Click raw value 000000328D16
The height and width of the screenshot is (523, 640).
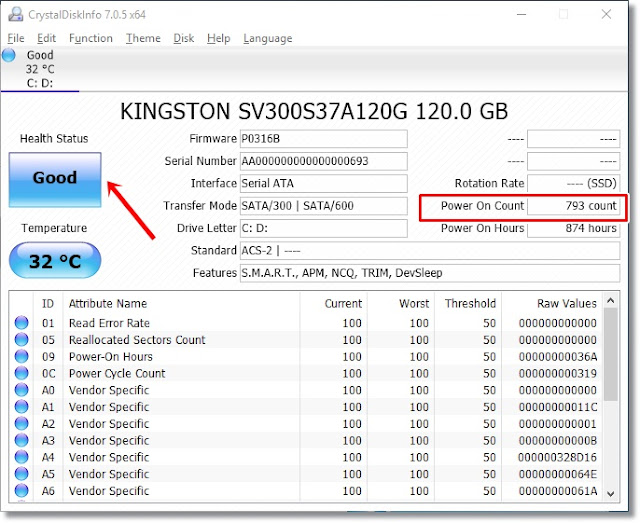(x=558, y=457)
